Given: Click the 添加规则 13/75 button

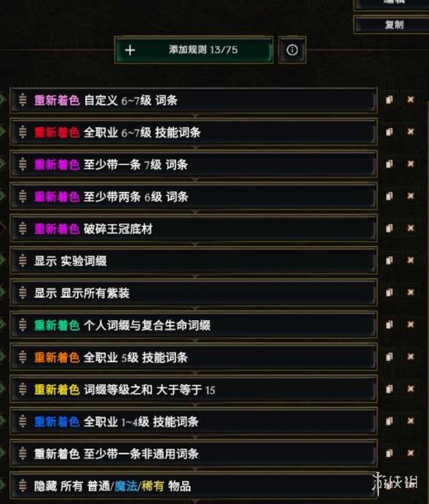Looking at the screenshot, I should click(x=194, y=50).
